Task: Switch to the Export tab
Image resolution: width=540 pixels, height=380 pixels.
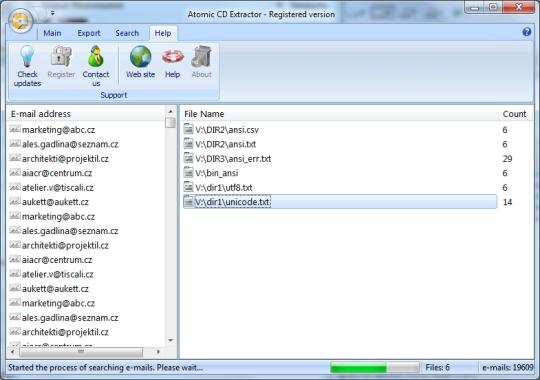Action: tap(89, 33)
